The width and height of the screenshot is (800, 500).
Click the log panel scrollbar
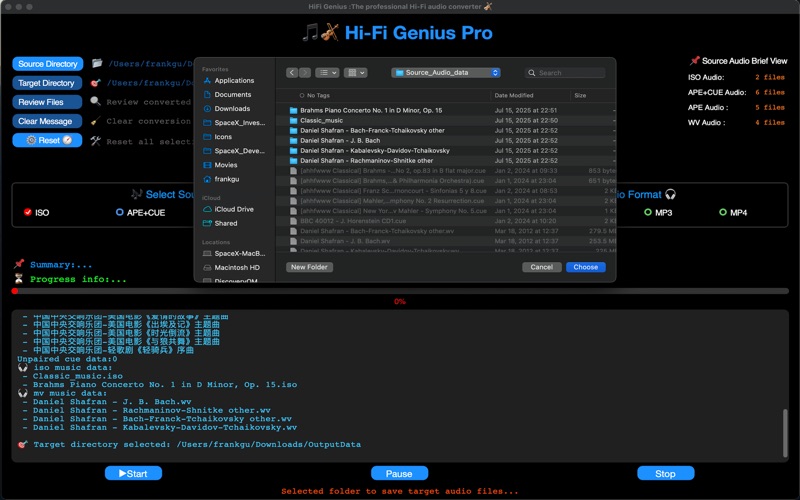tap(785, 433)
